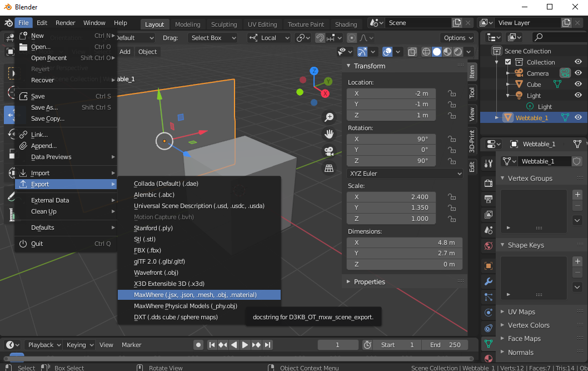Click the Scale X value field
This screenshot has width=588, height=371.
click(391, 197)
